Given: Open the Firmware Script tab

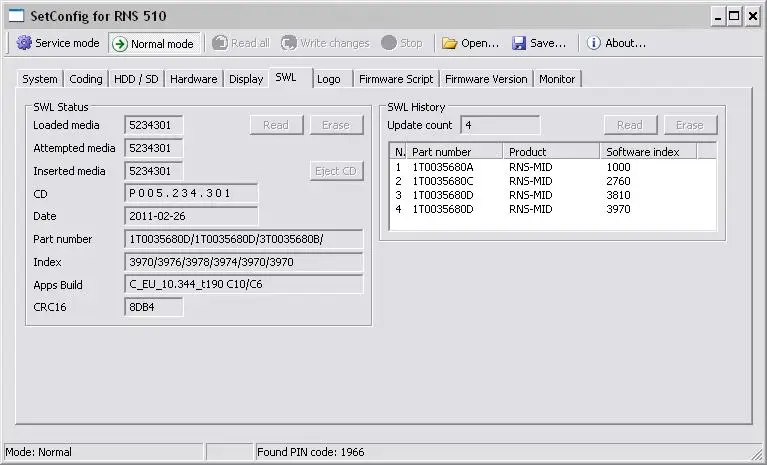Looking at the screenshot, I should [x=396, y=79].
